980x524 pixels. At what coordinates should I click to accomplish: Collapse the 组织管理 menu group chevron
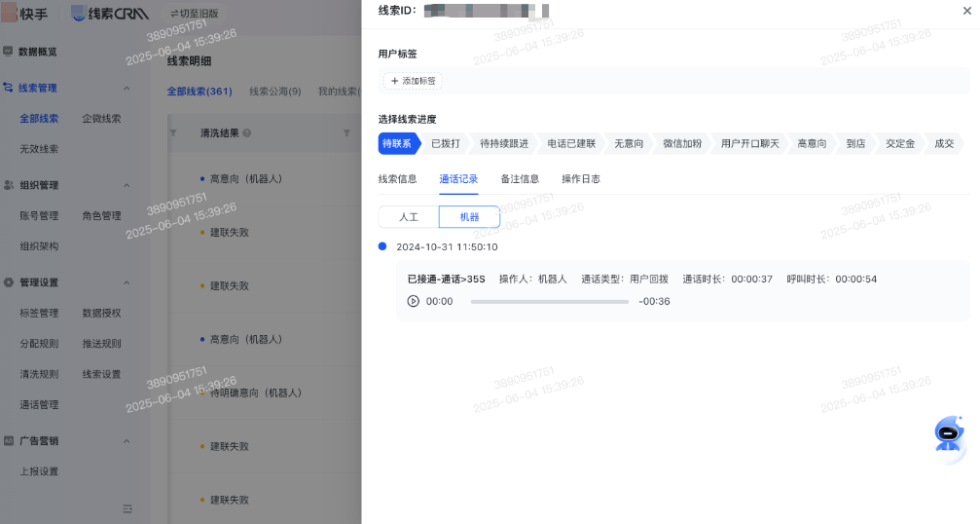[x=127, y=186]
